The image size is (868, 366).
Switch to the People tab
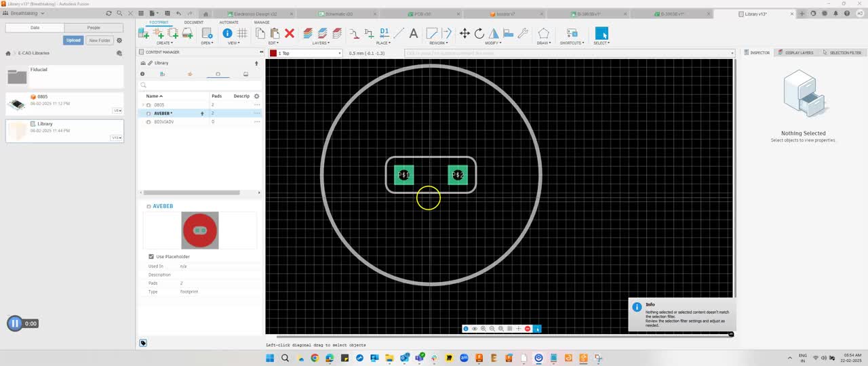coord(94,27)
